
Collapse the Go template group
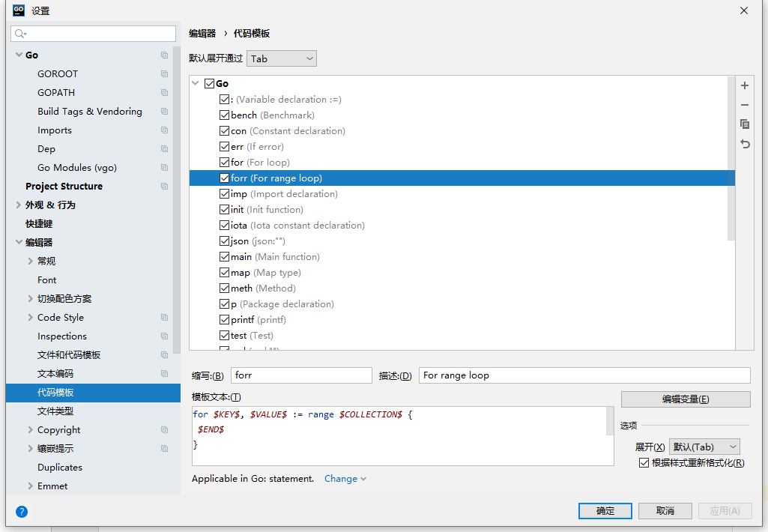click(x=196, y=83)
